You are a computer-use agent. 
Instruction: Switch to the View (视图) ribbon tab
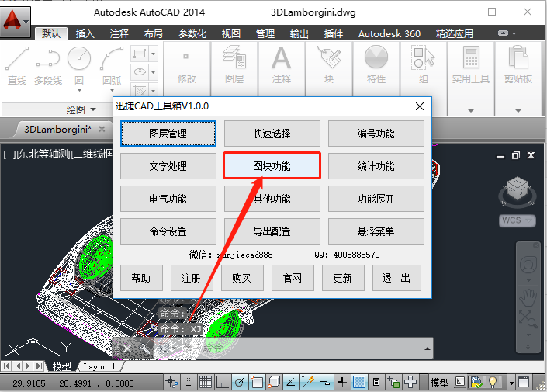231,34
